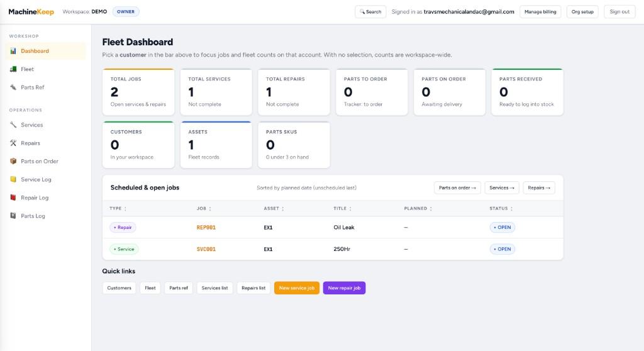Image resolution: width=644 pixels, height=351 pixels.
Task: Open the SVC001 job link
Action: (x=206, y=249)
